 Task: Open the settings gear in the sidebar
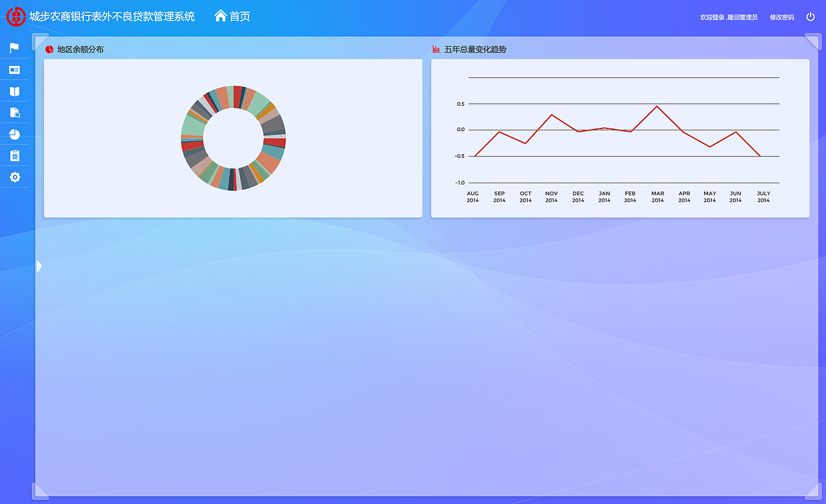click(x=15, y=177)
